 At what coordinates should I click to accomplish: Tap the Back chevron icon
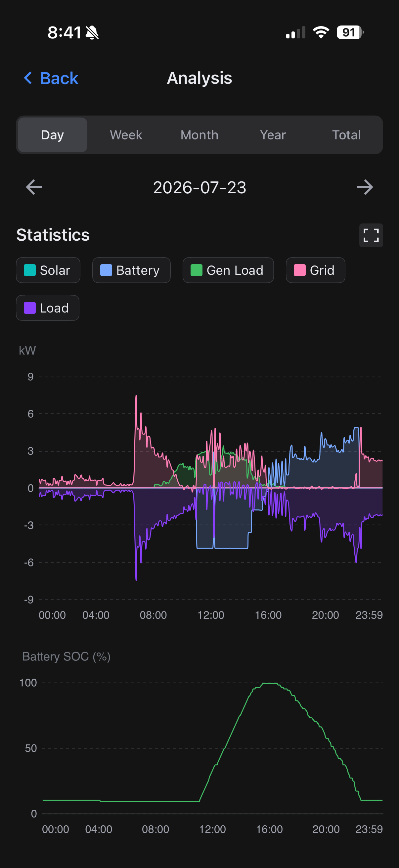pos(28,78)
